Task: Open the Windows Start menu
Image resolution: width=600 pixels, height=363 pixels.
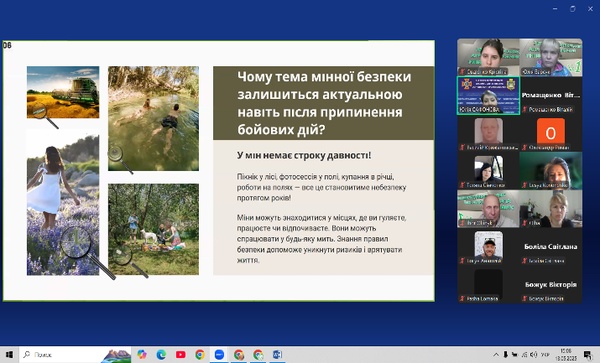Action: click(x=9, y=355)
